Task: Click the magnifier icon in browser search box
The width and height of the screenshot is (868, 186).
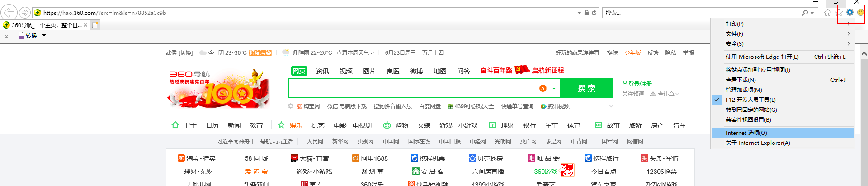Action: point(805,13)
